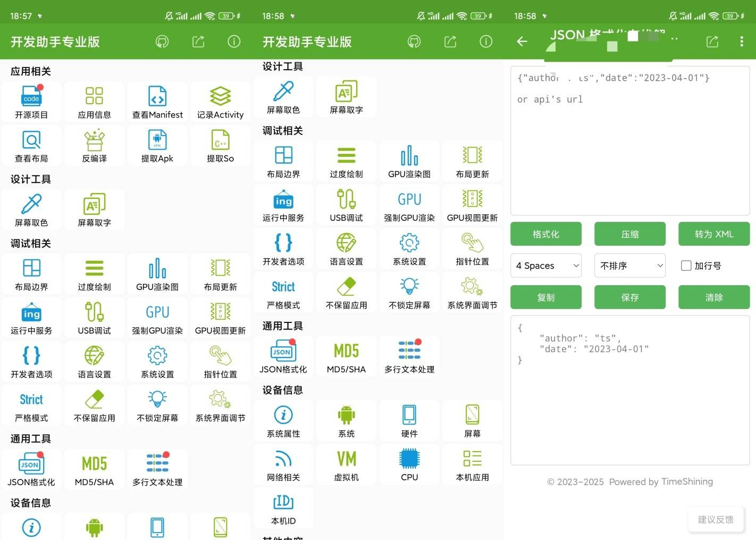Open the three-dot overflow menu
The image size is (756, 540).
[x=742, y=41]
